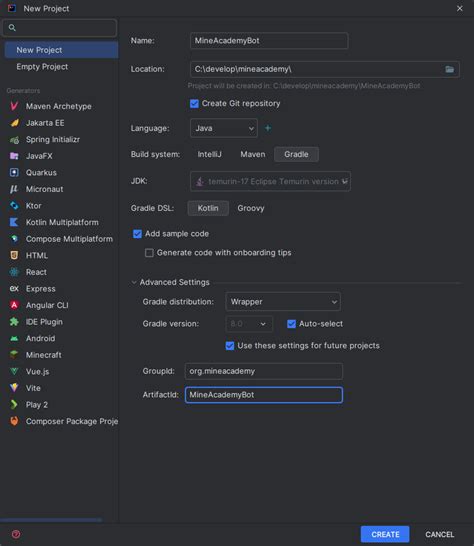Click the Jakarta EE generator icon
474x546 pixels.
14,123
